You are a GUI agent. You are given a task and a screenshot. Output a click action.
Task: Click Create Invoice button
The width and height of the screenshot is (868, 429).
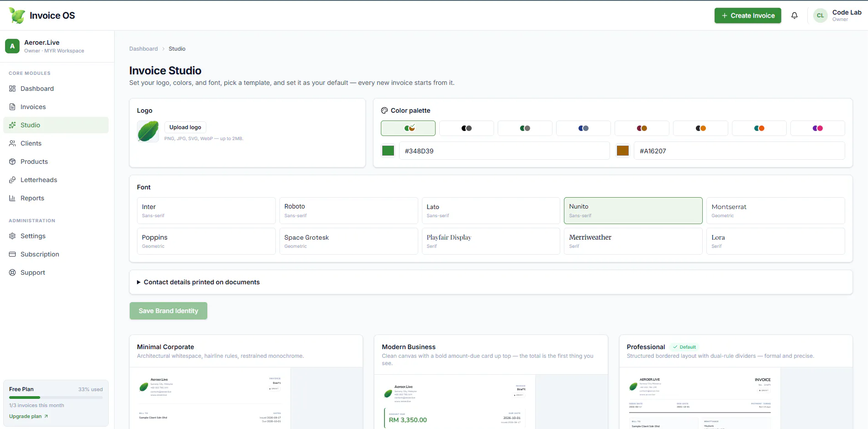[748, 16]
